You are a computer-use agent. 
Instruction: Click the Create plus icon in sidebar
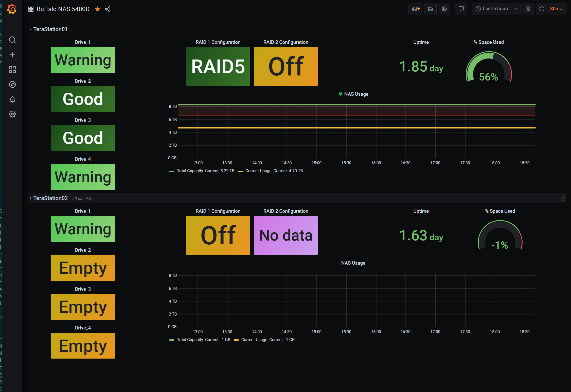12,55
